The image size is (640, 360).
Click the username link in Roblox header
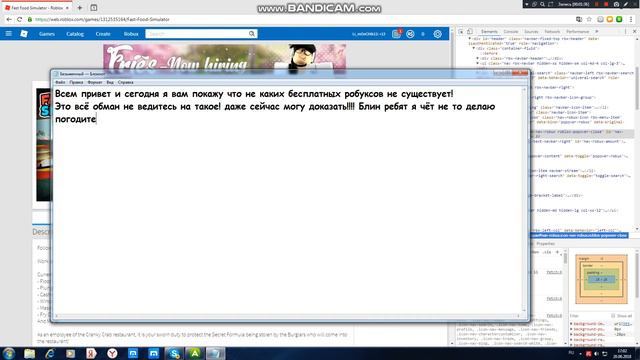(x=369, y=34)
